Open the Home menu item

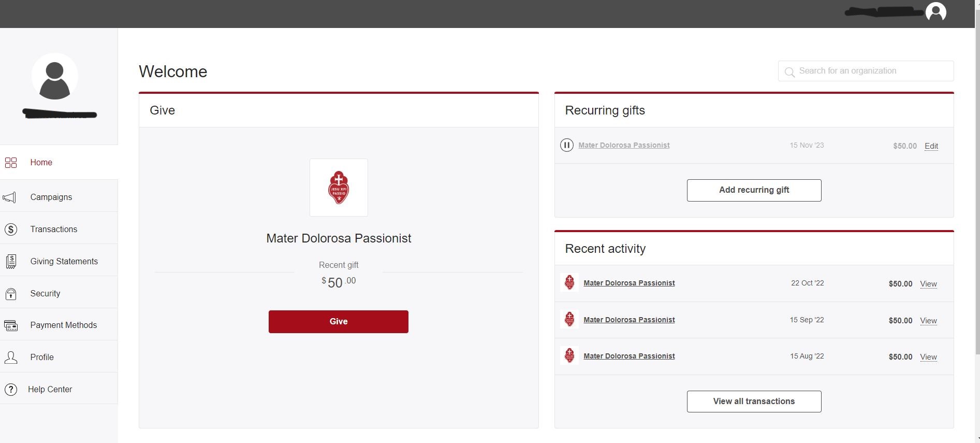pos(59,163)
